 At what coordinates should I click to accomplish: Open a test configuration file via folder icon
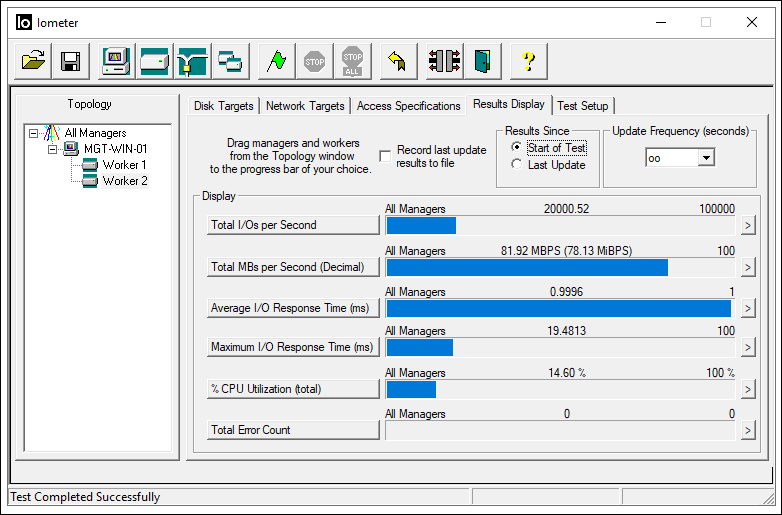[x=33, y=62]
